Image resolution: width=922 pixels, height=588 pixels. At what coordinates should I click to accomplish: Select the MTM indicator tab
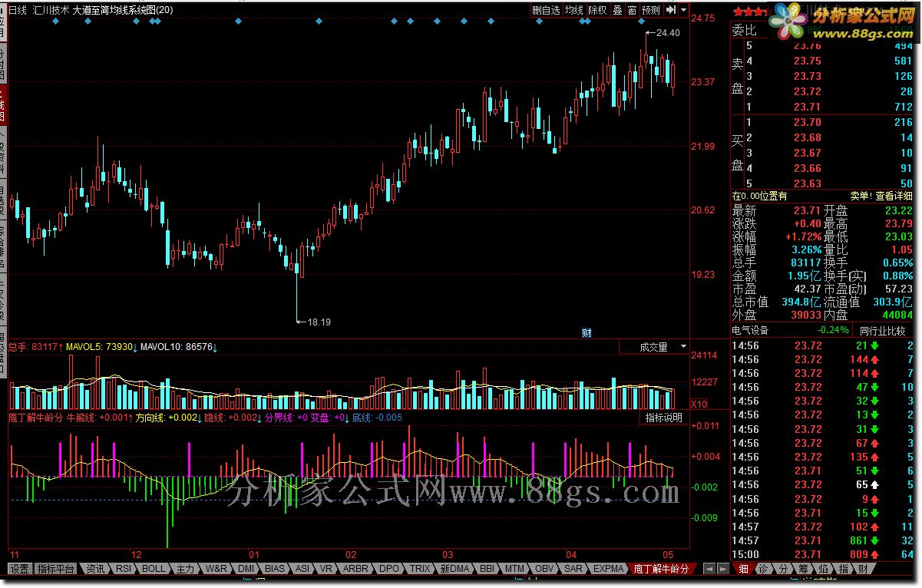click(x=515, y=569)
